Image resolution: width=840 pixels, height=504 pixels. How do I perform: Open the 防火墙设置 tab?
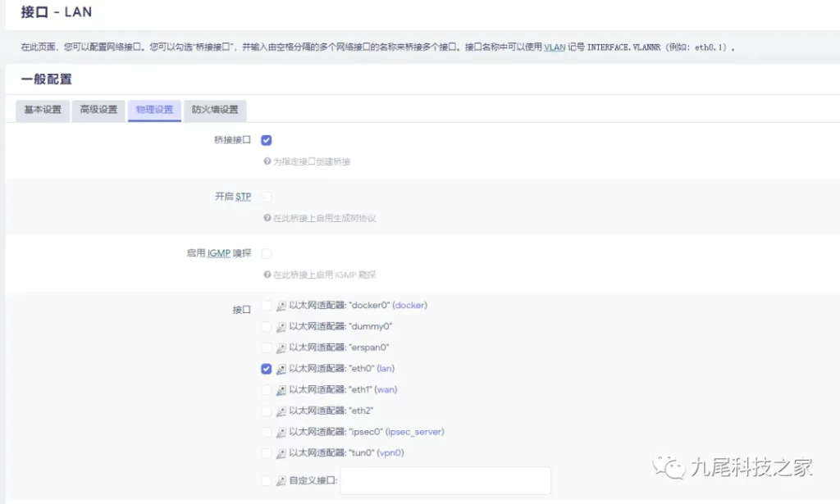215,110
